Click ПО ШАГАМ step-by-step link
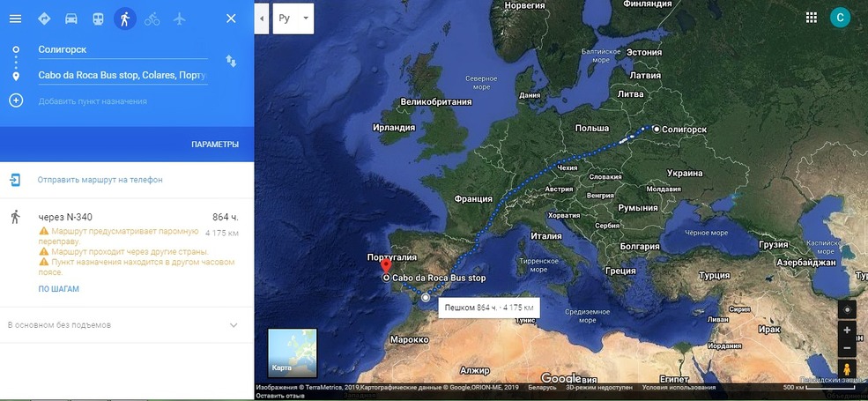Image resolution: width=868 pixels, height=401 pixels. click(x=58, y=289)
